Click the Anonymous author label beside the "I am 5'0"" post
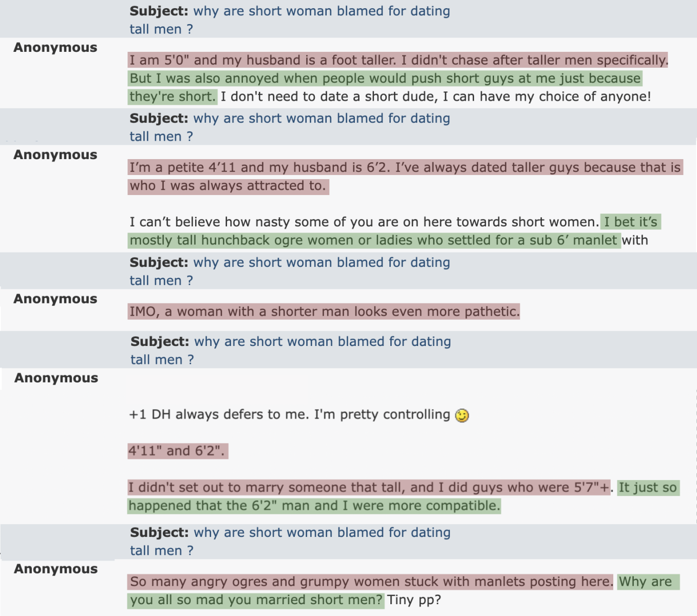This screenshot has width=697, height=616. 55,48
